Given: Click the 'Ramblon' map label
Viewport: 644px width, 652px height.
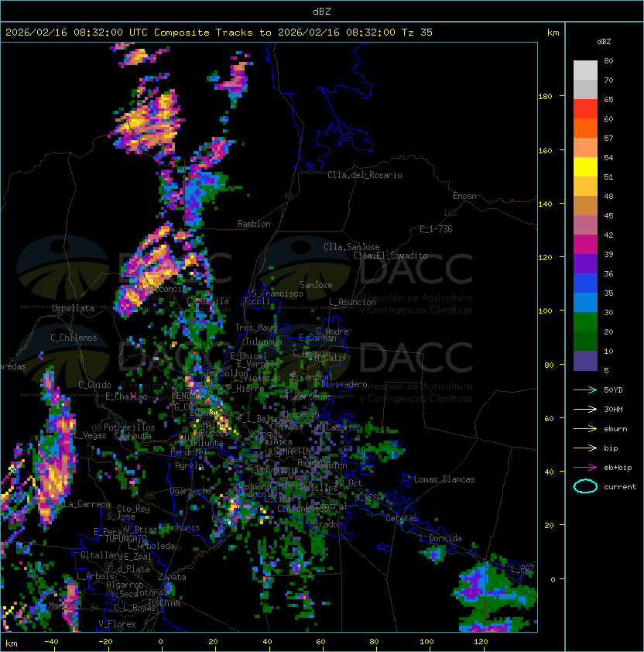Looking at the screenshot, I should 254,224.
